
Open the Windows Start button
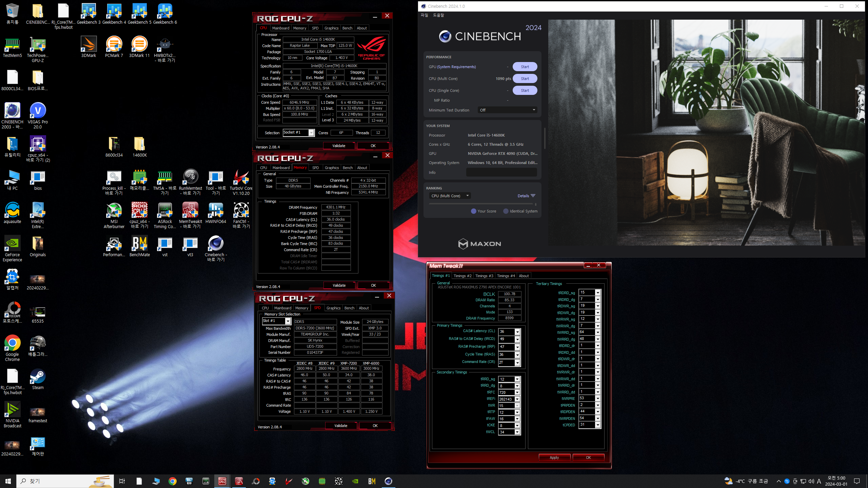point(8,481)
